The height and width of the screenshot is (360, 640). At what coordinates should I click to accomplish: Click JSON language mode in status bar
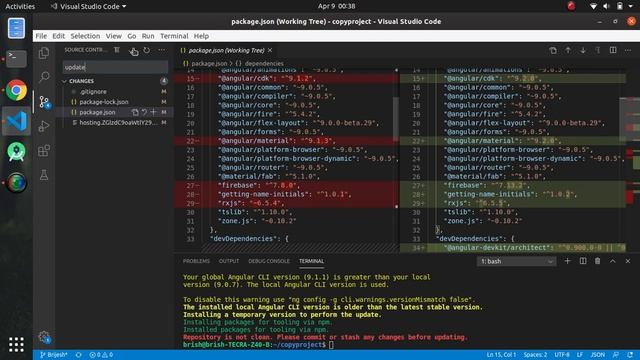tap(598, 355)
